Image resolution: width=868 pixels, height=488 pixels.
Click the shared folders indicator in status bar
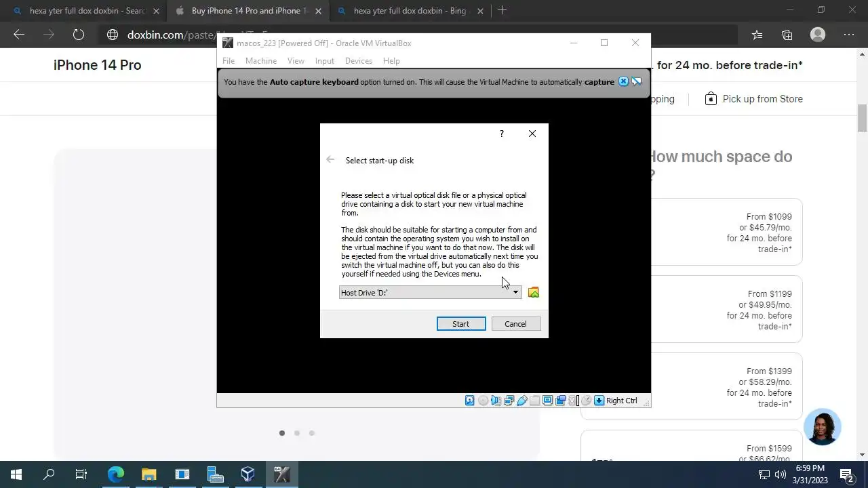tap(534, 401)
